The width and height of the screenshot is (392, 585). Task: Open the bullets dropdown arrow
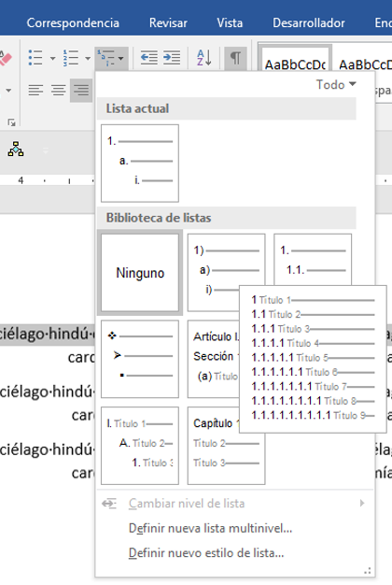[52, 59]
